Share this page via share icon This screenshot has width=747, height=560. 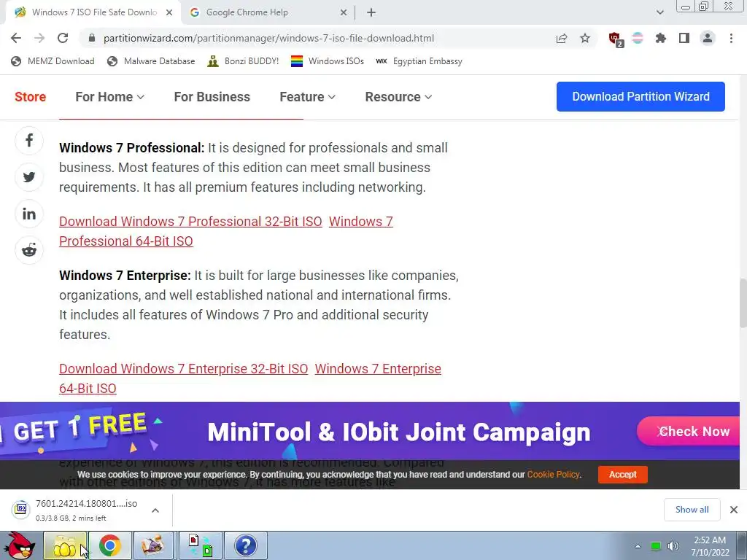[562, 38]
